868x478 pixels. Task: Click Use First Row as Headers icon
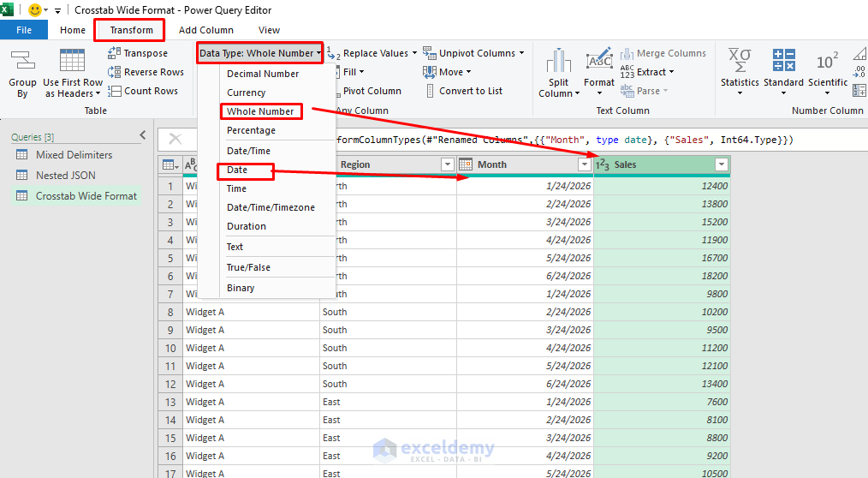click(72, 60)
